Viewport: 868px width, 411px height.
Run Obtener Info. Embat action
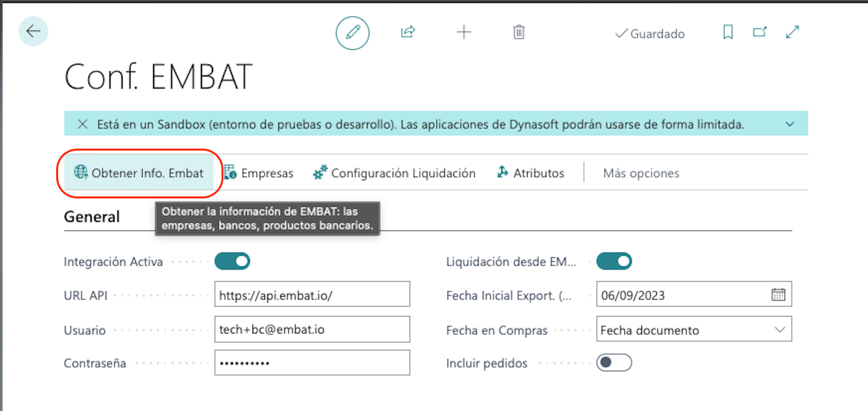click(x=139, y=173)
